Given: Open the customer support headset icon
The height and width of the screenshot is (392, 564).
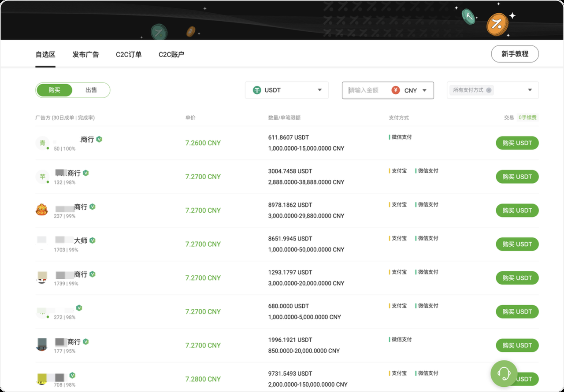Looking at the screenshot, I should coord(504,374).
